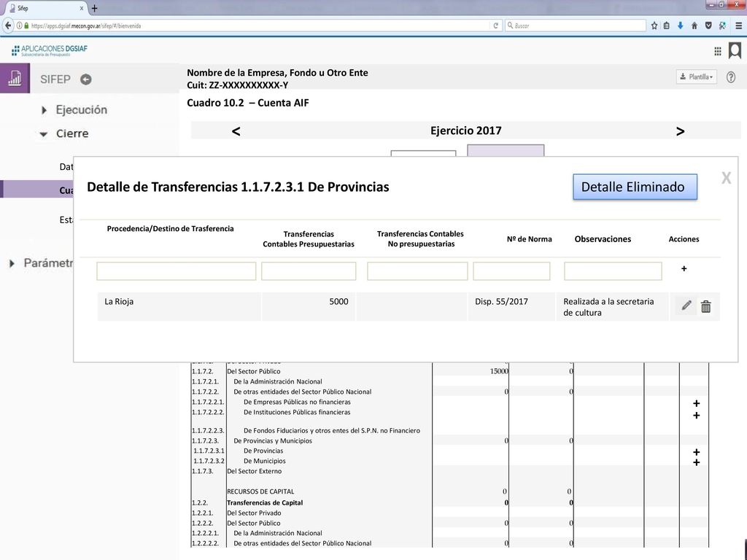Go to next Ejercicio with right arrow
The height and width of the screenshot is (560, 747).
click(x=681, y=131)
